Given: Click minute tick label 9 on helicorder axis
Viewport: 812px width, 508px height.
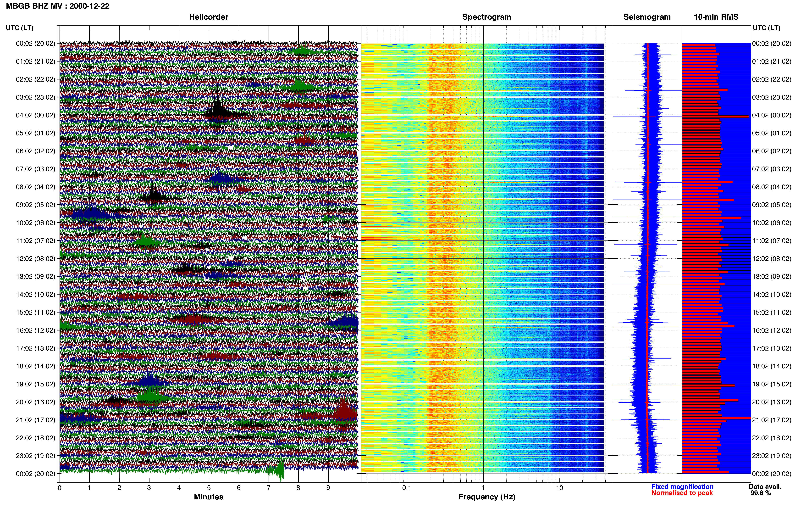Looking at the screenshot, I should (328, 488).
